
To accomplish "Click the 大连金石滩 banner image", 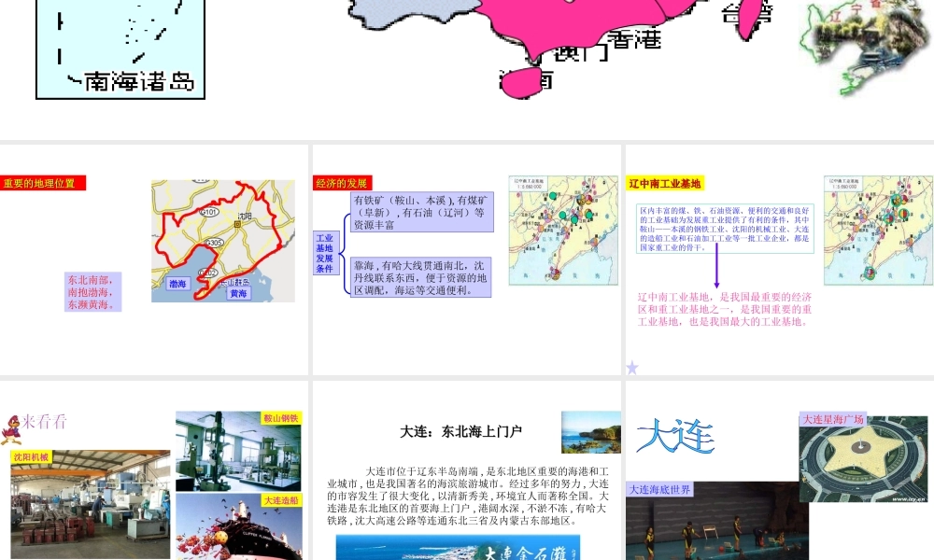I will click(458, 548).
